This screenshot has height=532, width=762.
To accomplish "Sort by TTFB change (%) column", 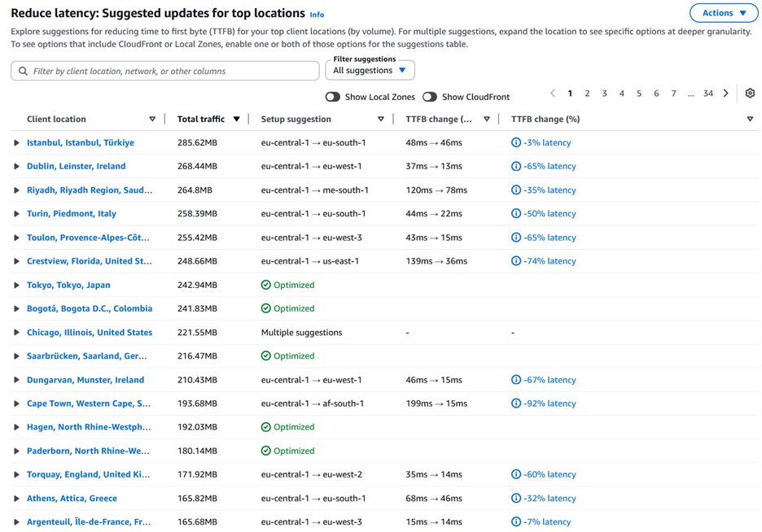I will (750, 120).
